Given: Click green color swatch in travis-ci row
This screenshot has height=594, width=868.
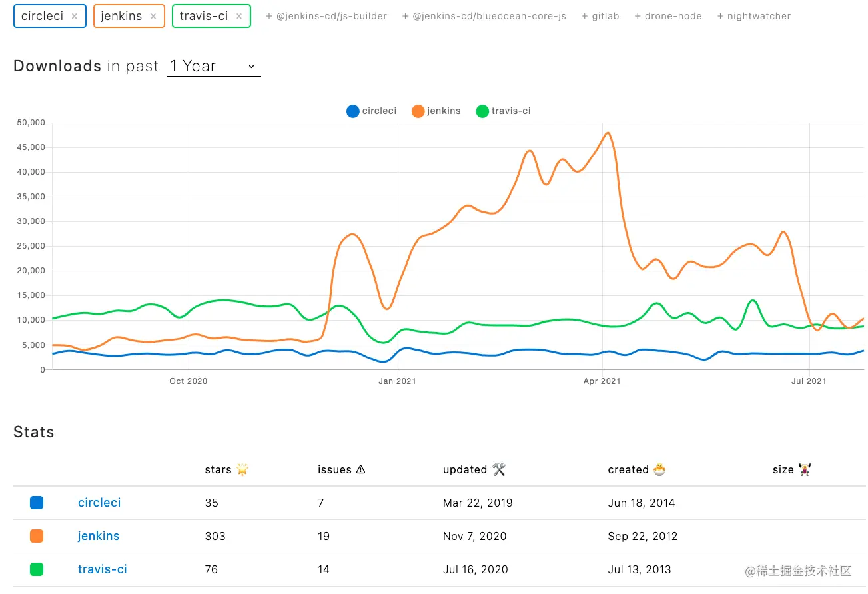Looking at the screenshot, I should coord(37,569).
